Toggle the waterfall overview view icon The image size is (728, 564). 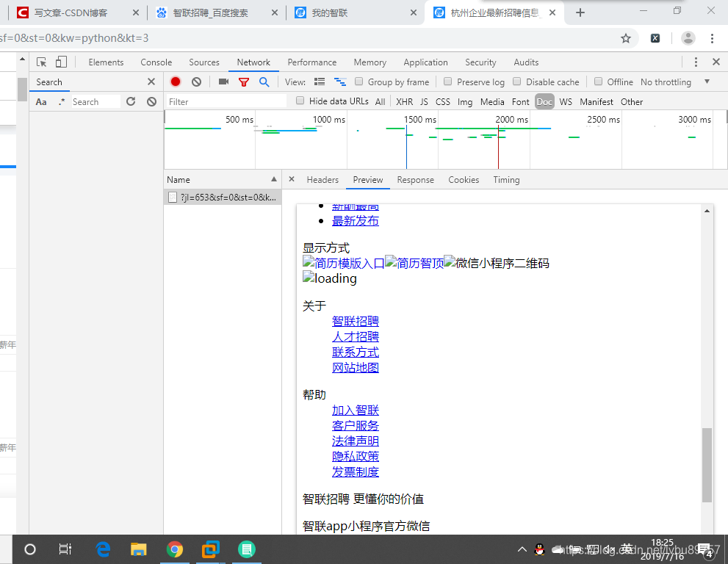click(340, 82)
